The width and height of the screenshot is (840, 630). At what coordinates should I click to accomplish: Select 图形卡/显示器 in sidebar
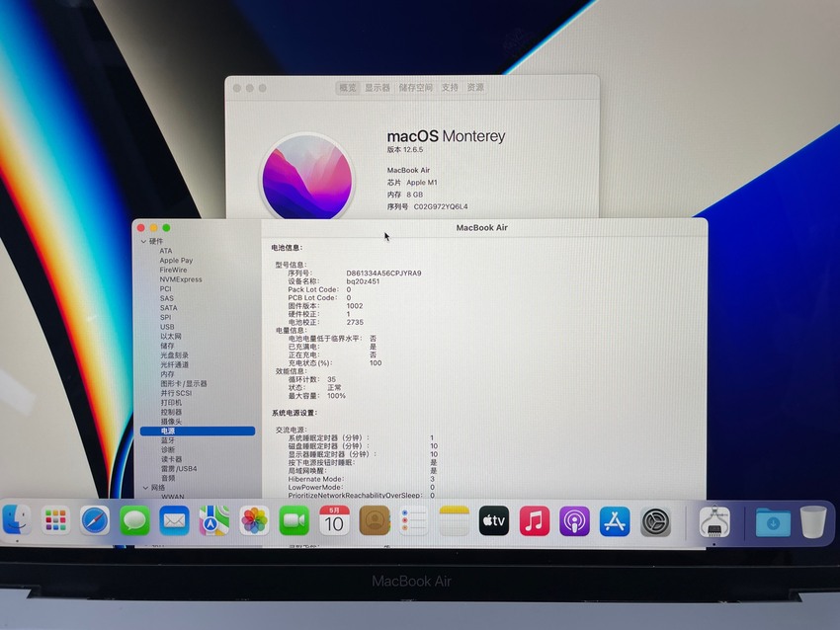click(184, 384)
